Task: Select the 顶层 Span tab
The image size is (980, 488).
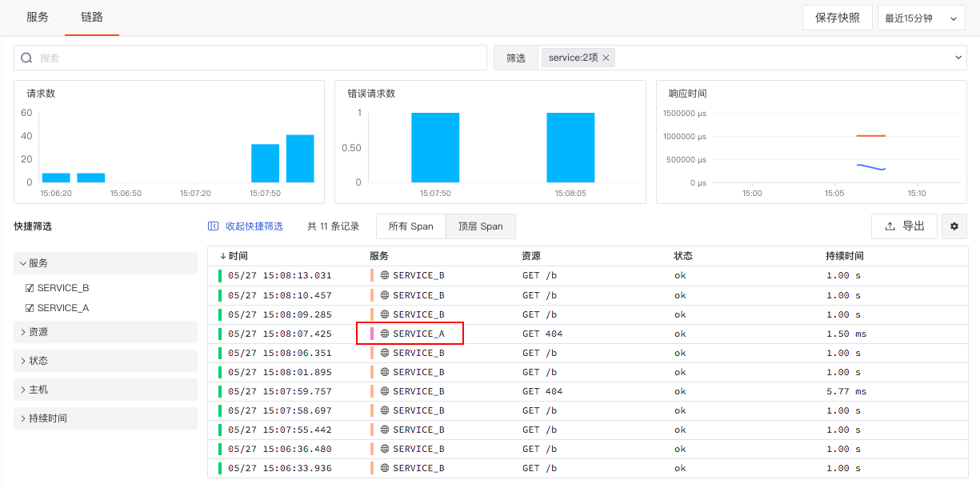Action: [481, 226]
